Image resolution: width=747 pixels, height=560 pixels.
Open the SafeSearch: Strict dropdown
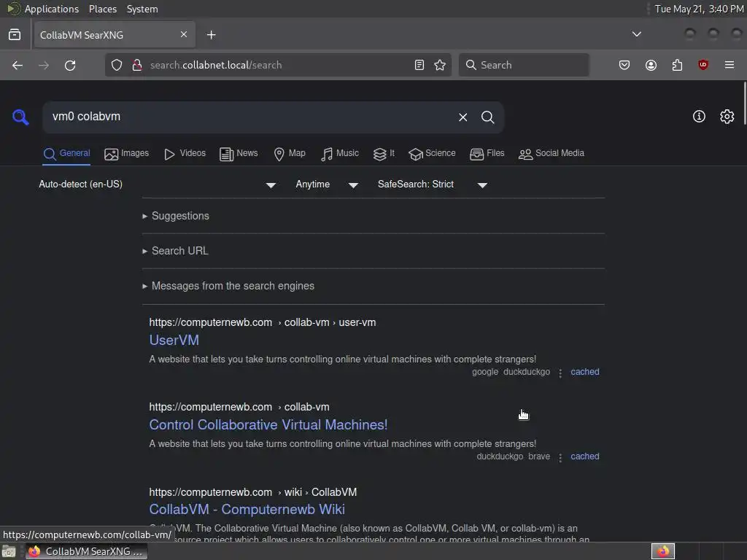click(x=432, y=184)
